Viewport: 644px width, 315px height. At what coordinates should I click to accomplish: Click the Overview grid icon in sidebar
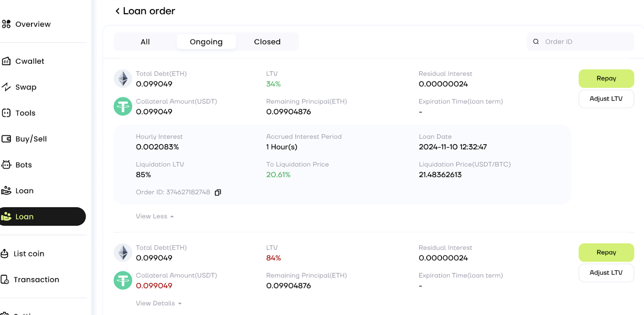click(6, 24)
